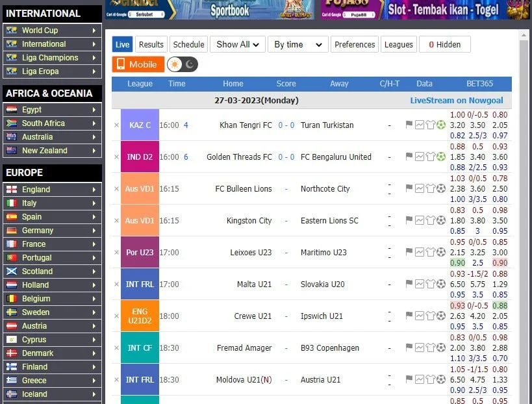Click the soccer ball icon for Crewe U21
This screenshot has width=532, height=404.
(440, 316)
